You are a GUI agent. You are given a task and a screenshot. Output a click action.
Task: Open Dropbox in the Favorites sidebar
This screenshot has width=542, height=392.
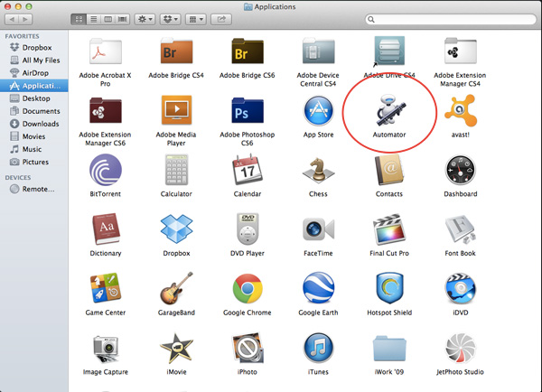pyautogui.click(x=34, y=47)
